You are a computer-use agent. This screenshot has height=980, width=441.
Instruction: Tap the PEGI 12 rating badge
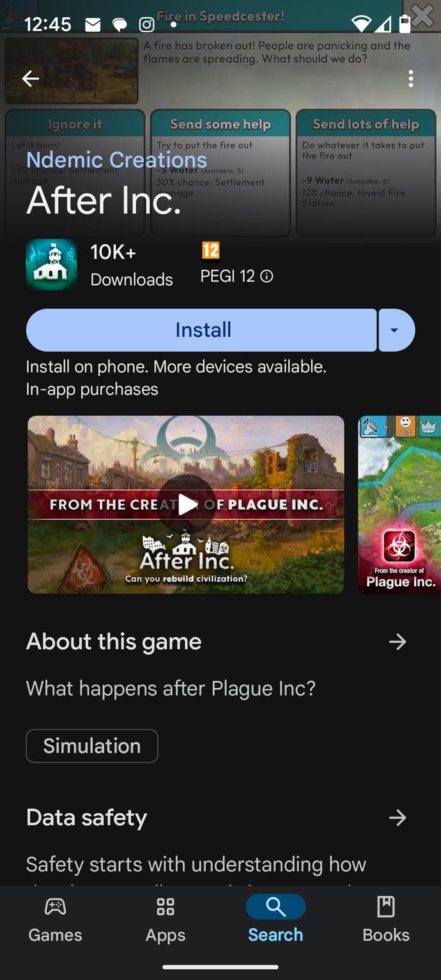(210, 251)
